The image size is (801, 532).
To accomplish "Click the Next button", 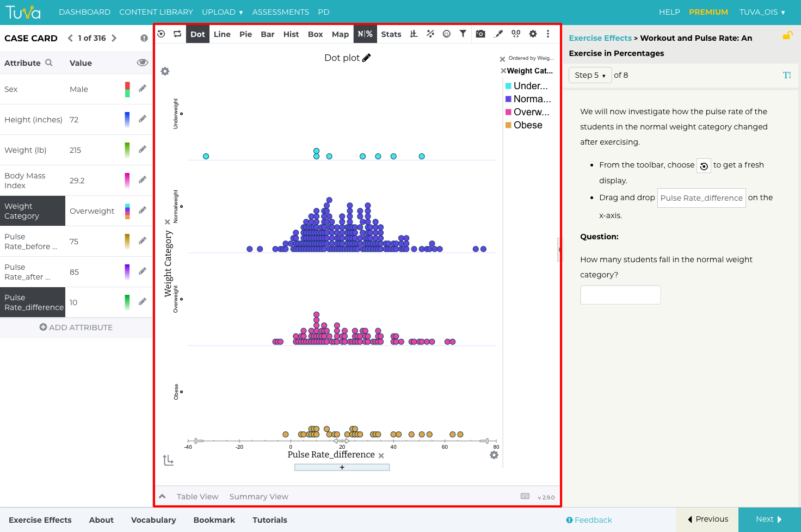I will (x=769, y=519).
